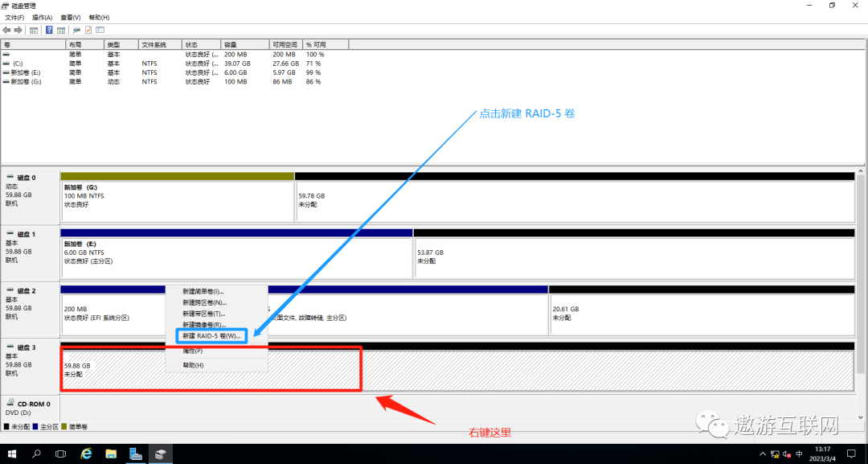Toggle the show/hide action pane toolbar icon
868x464 pixels.
(x=61, y=30)
